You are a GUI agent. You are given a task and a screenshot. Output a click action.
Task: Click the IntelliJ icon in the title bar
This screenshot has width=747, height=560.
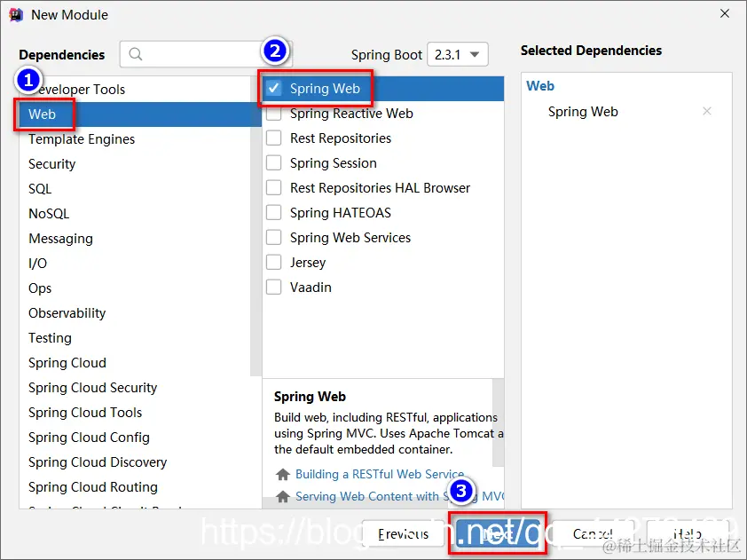(x=16, y=15)
